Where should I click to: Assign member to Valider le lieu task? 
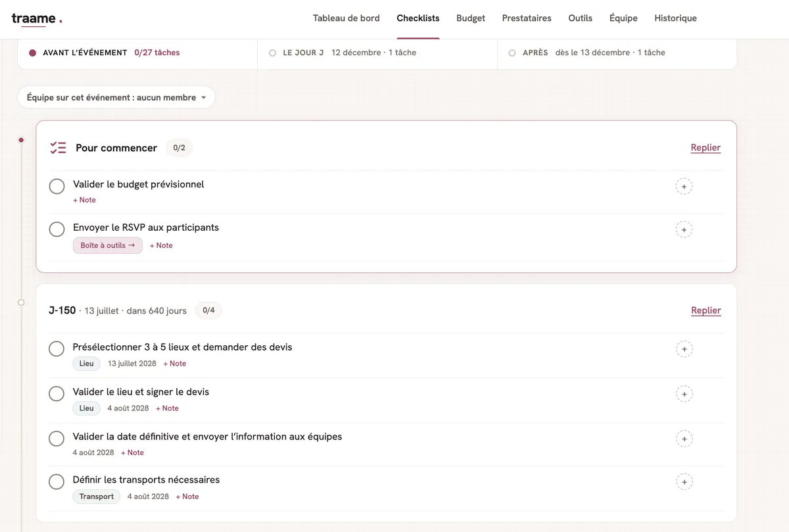coord(684,395)
